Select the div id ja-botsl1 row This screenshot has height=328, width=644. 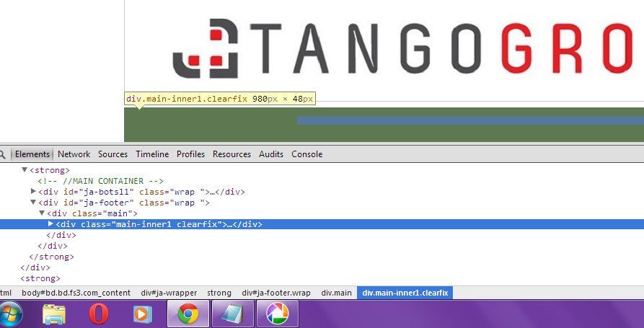click(141, 192)
